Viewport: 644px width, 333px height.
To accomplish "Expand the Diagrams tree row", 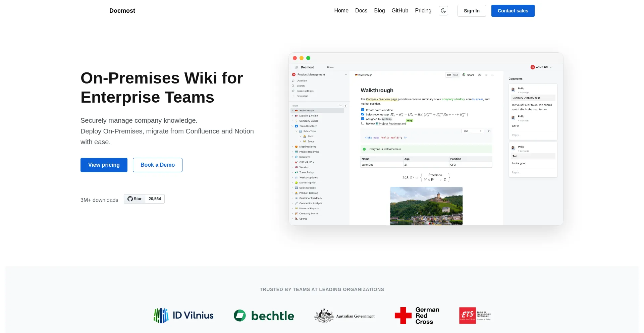I will [x=292, y=157].
